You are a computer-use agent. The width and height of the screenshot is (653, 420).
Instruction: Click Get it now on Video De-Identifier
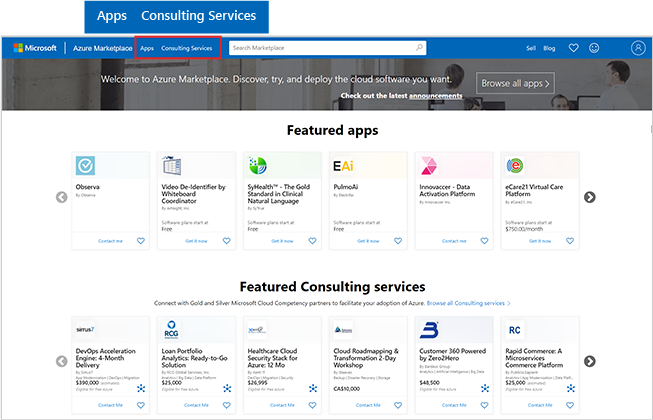(196, 241)
